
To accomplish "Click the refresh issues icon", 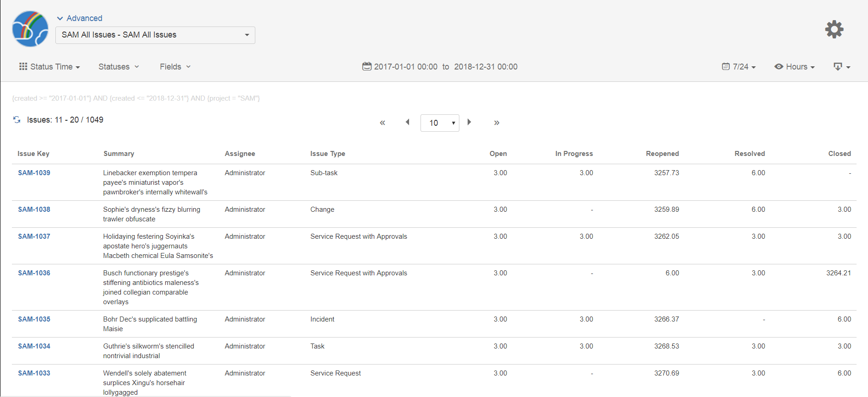I will pos(17,120).
